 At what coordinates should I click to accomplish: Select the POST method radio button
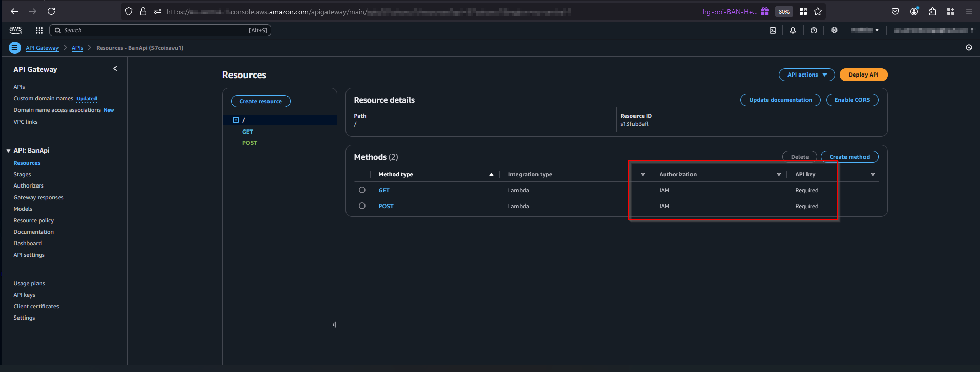tap(362, 206)
